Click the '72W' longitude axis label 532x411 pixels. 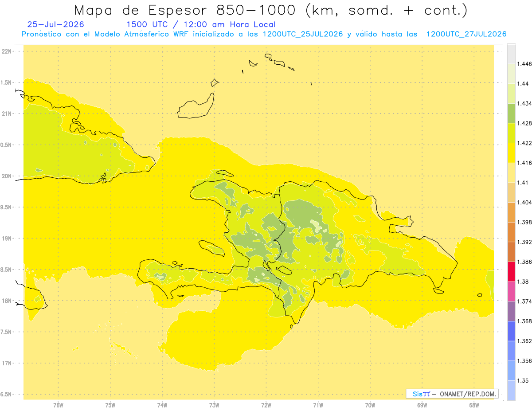click(266, 405)
